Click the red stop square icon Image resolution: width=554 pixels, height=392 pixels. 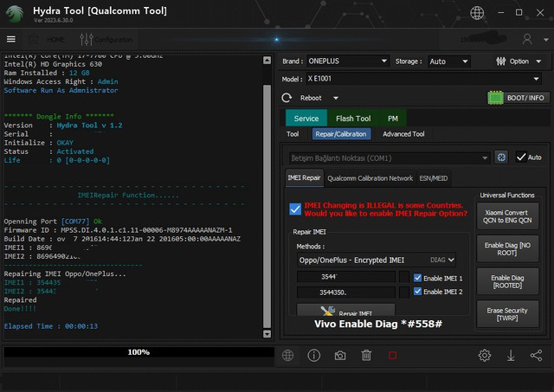tap(392, 356)
